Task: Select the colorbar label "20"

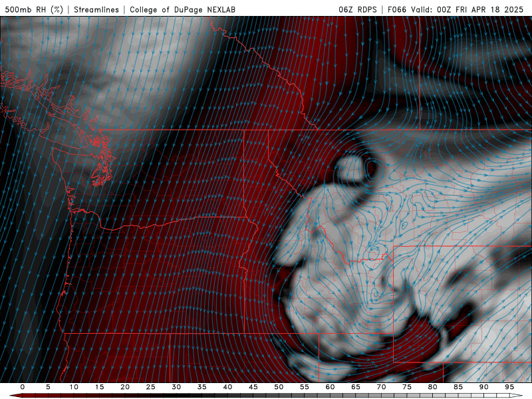Action: tap(125, 387)
